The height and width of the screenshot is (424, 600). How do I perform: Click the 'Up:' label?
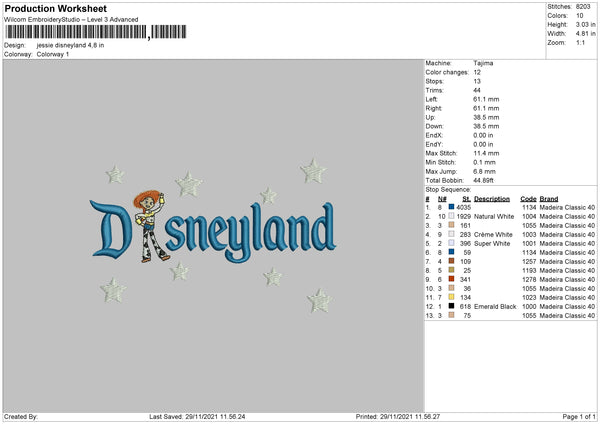pos(430,117)
